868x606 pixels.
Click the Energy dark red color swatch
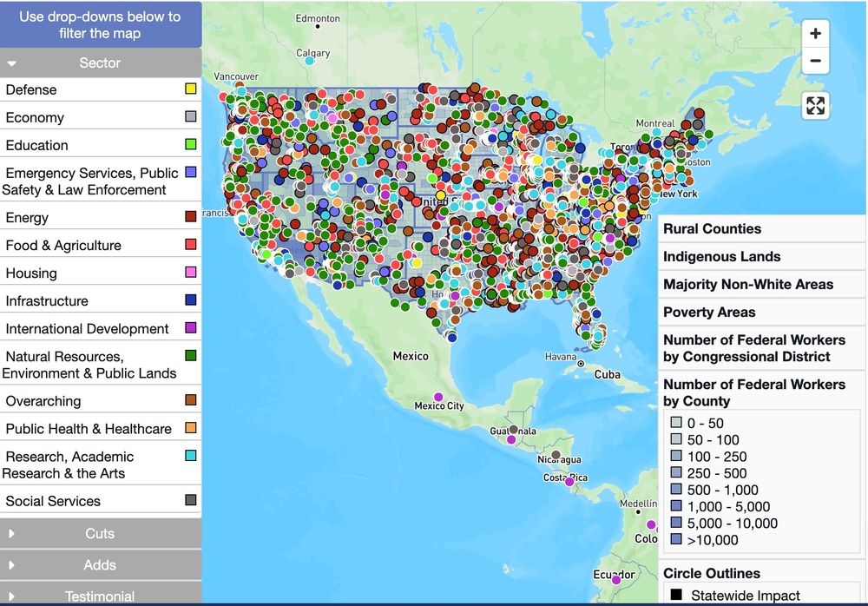pyautogui.click(x=190, y=216)
